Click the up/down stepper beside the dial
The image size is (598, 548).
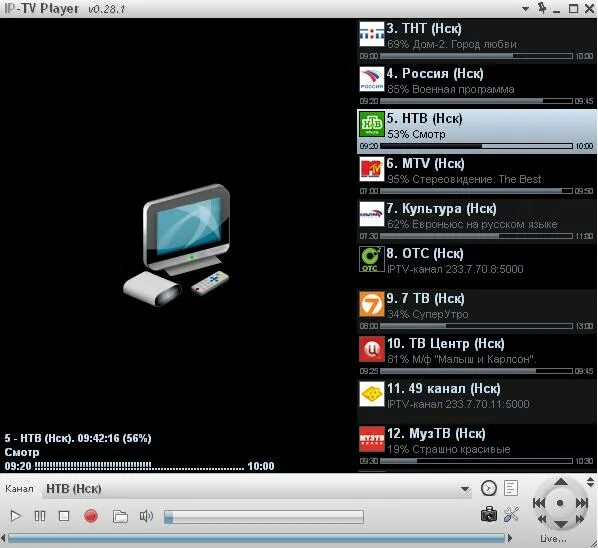click(591, 482)
